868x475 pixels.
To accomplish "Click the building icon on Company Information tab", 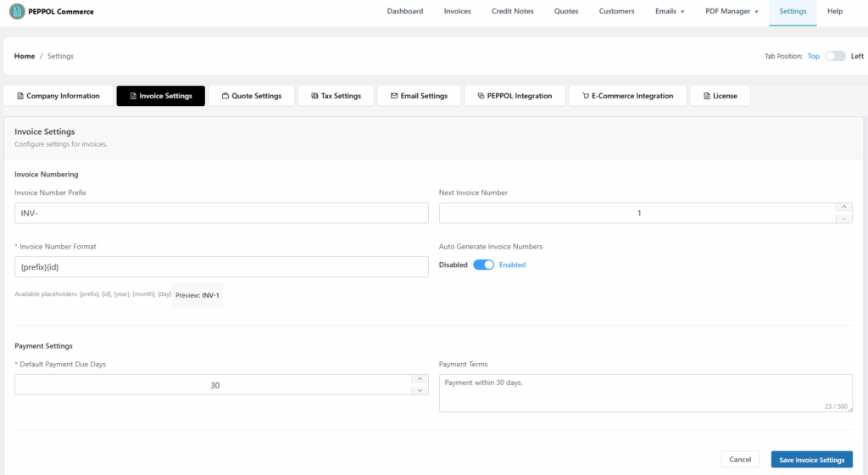I will point(20,96).
